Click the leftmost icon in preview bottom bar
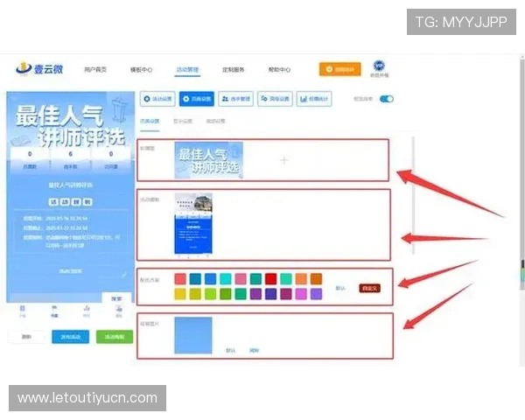Viewport: 525px width, 420px height. [22, 311]
